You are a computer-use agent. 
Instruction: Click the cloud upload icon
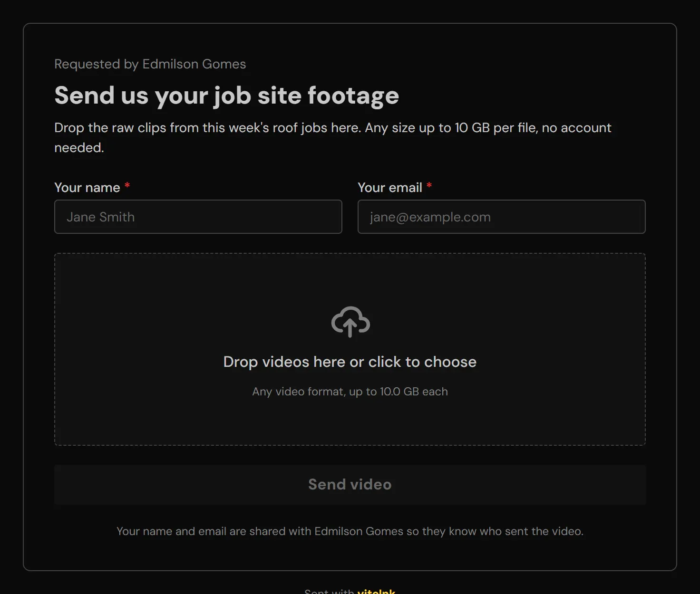pyautogui.click(x=350, y=322)
